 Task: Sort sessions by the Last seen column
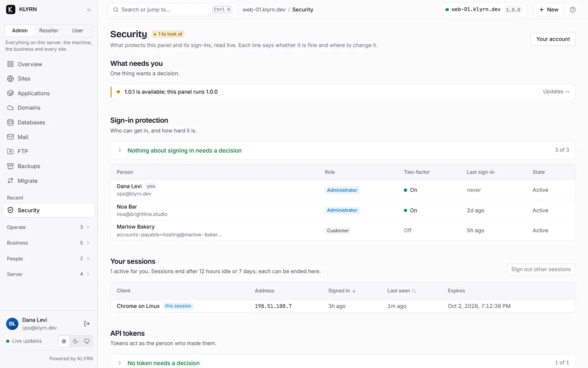401,291
